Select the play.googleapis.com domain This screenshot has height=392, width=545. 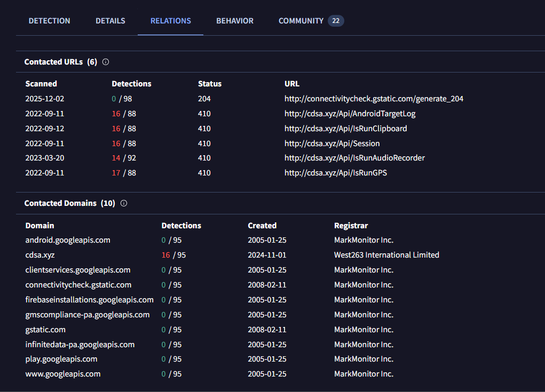coord(61,359)
